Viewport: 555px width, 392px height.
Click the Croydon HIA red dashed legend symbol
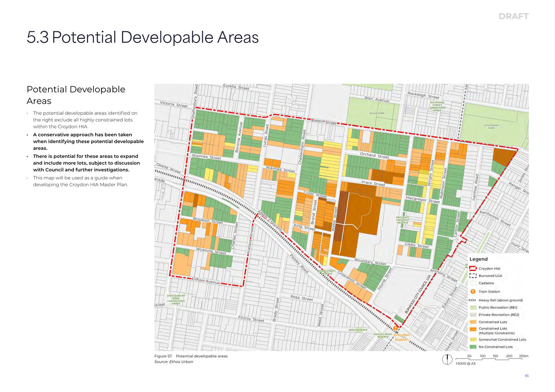pos(473,268)
